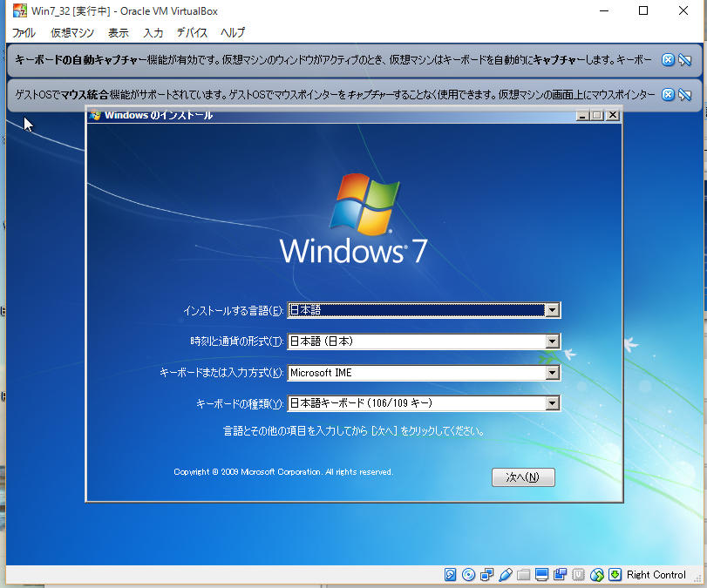This screenshot has height=588, width=707.
Task: Minimize the VirtualBox window
Action: click(604, 10)
